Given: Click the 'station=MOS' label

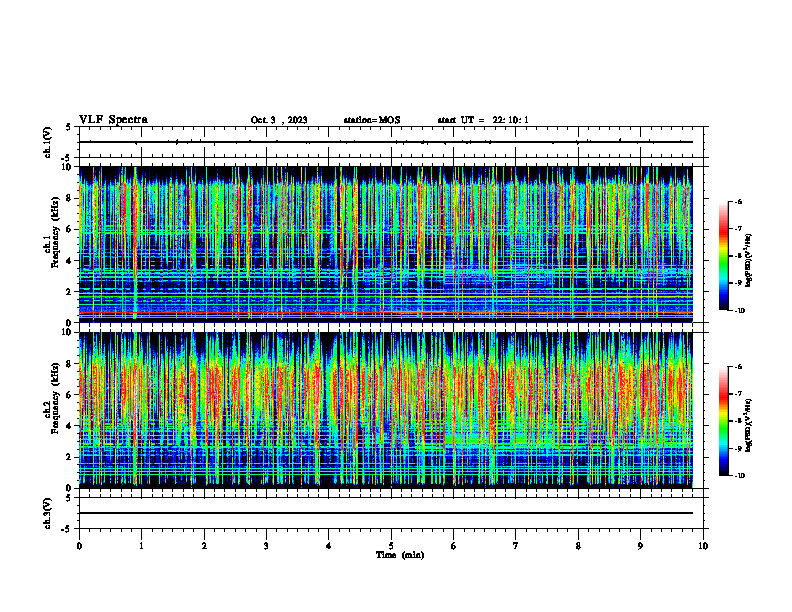Looking at the screenshot, I should [372, 120].
